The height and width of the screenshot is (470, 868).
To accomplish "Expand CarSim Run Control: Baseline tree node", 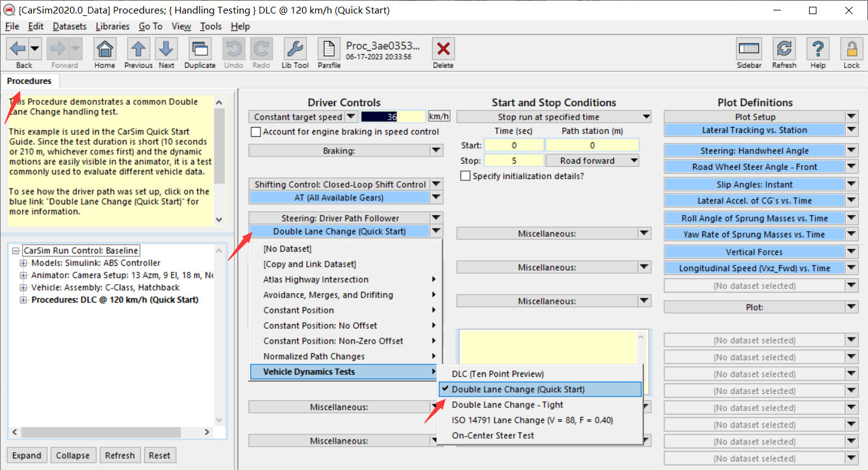I will click(x=15, y=251).
